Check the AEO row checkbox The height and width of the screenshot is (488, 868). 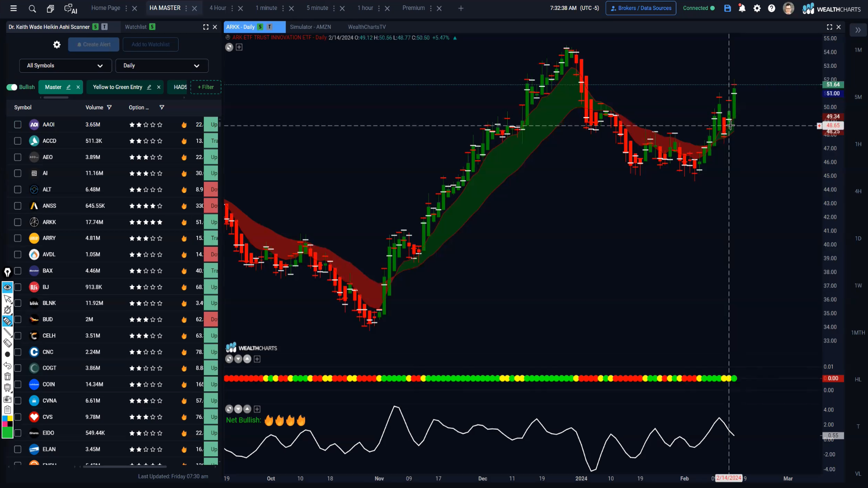(x=18, y=157)
